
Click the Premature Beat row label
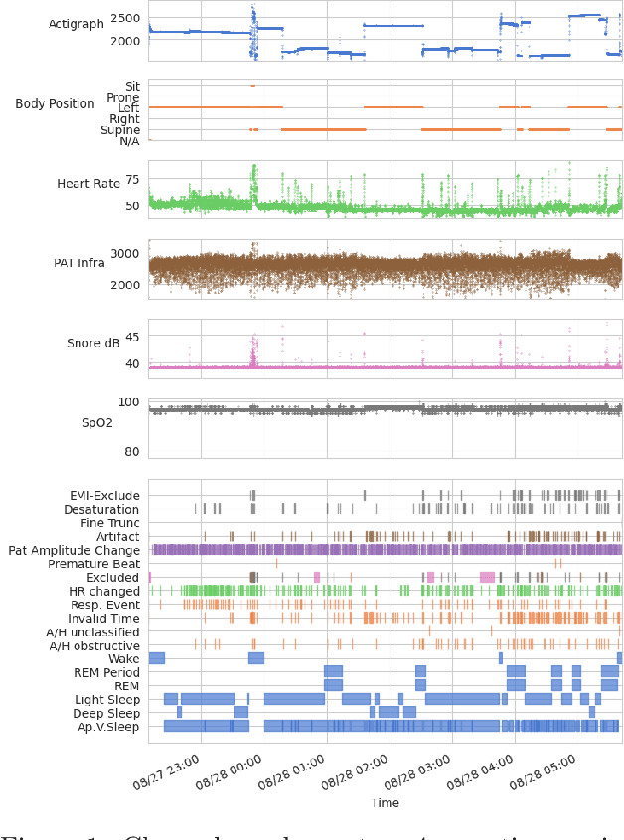pos(94,563)
